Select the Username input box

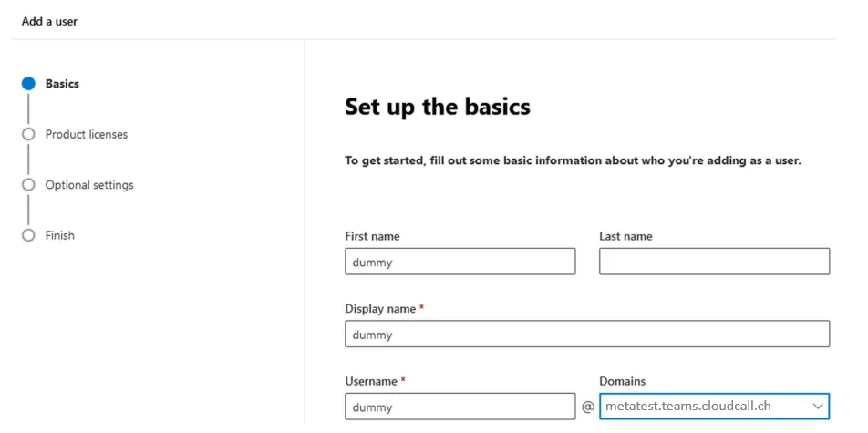pos(460,407)
